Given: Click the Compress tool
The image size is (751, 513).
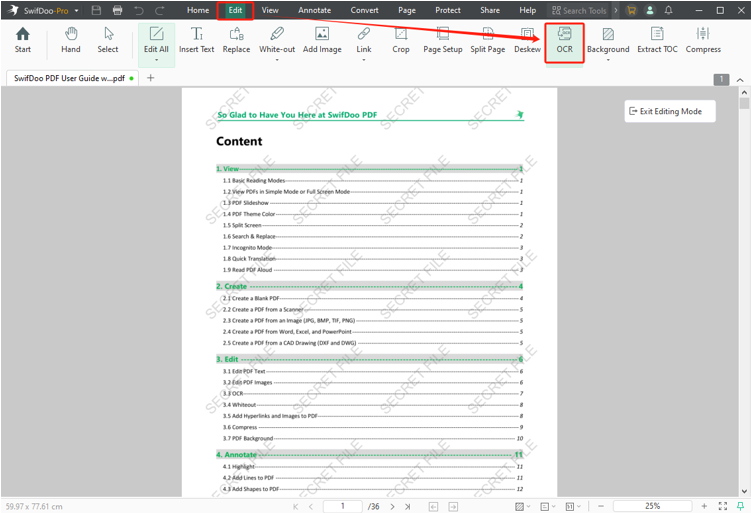Looking at the screenshot, I should coord(703,40).
